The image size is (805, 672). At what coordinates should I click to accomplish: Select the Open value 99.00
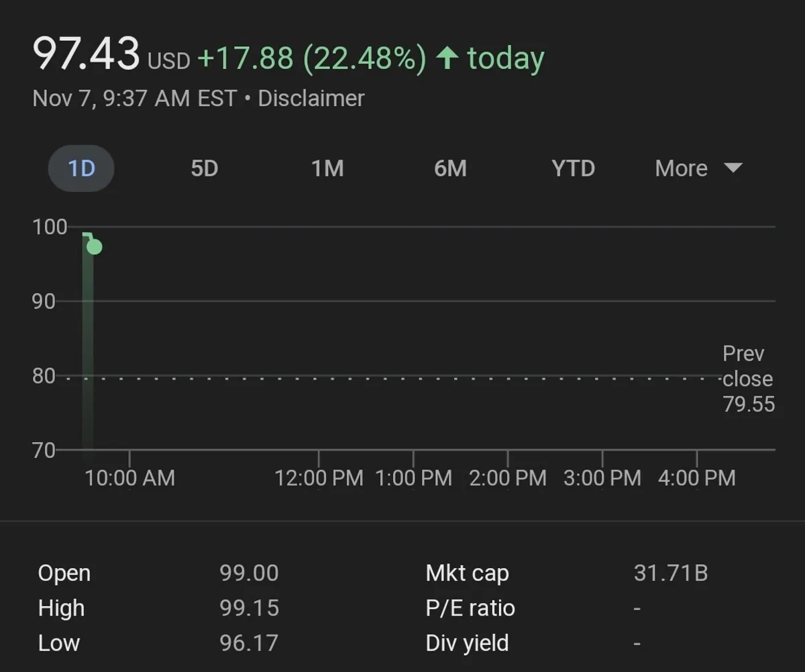249,573
